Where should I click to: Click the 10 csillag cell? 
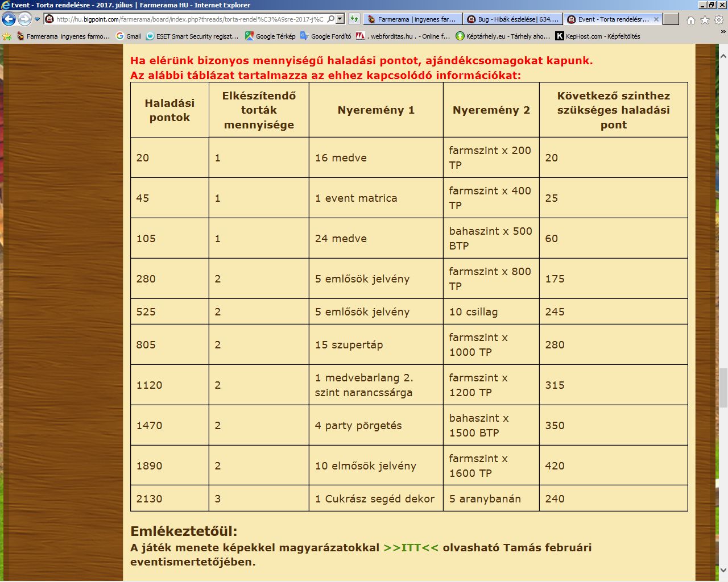[x=491, y=311]
